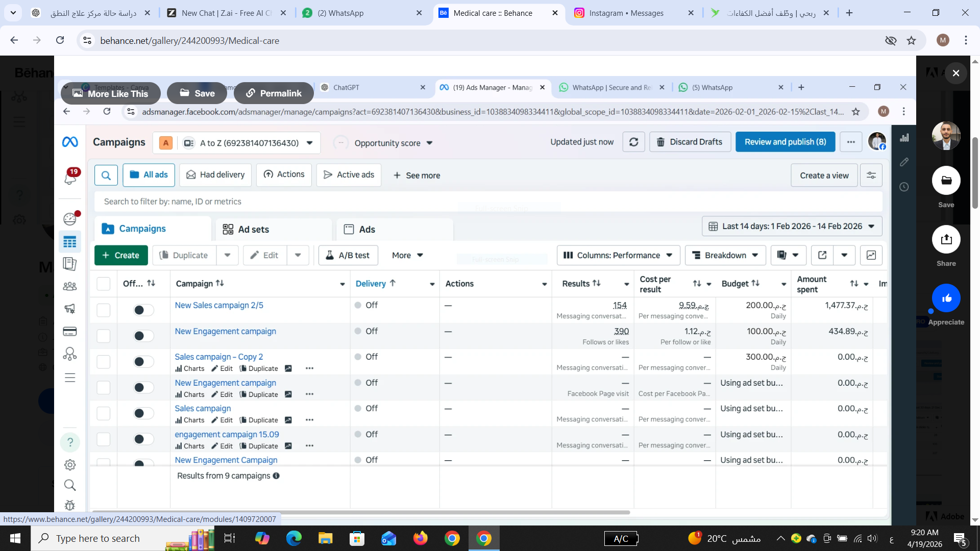
Task: Open the Last 14 days date range dropdown
Action: pos(792,227)
